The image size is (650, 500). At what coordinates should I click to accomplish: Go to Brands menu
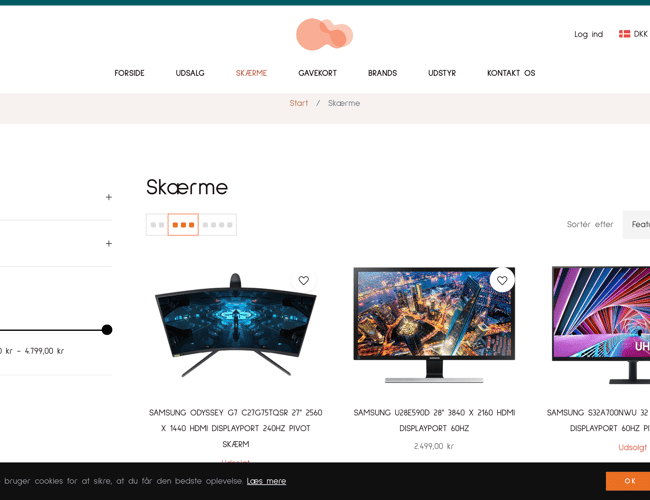tap(382, 73)
